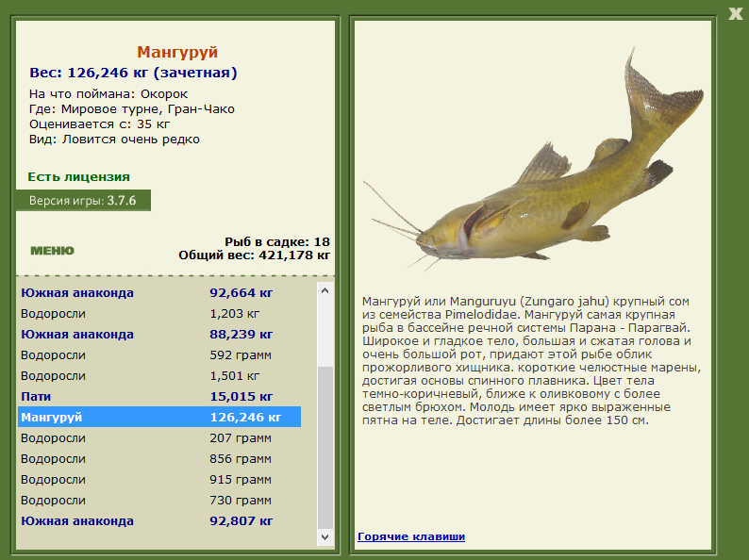
Task: Click the scroll down arrow in fish list
Action: (325, 537)
